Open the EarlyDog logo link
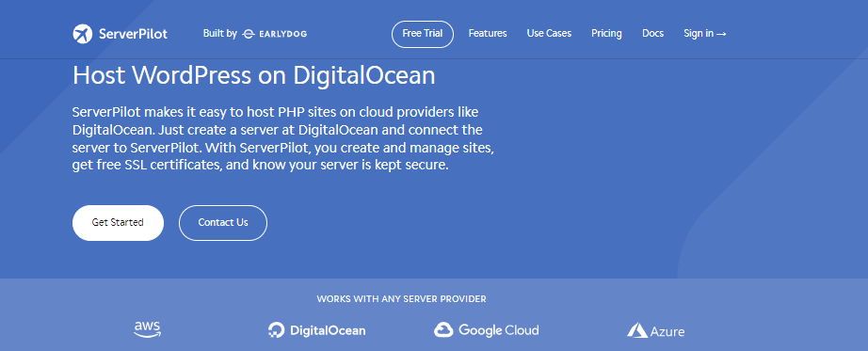Screen dimensions: 868x351 coord(275,34)
